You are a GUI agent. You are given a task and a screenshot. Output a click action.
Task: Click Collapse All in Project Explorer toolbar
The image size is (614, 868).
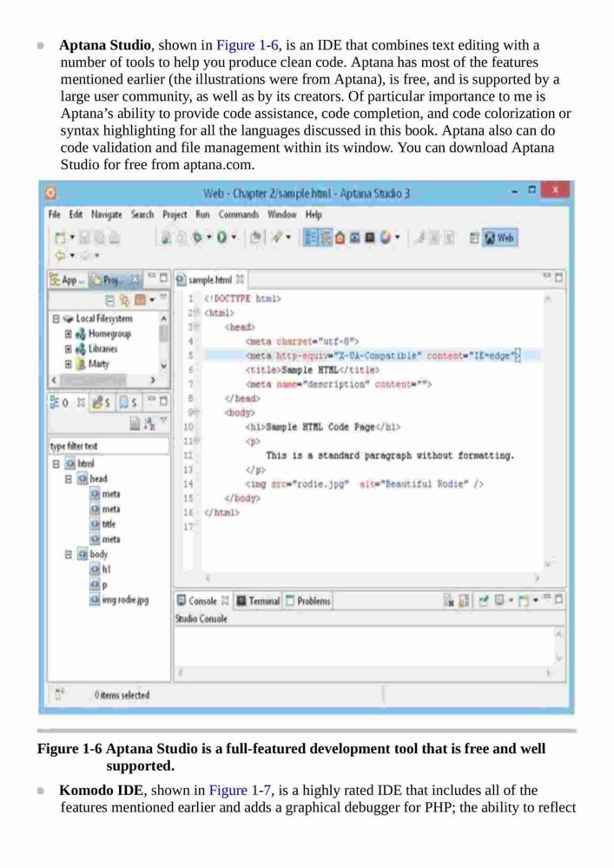coord(110,299)
